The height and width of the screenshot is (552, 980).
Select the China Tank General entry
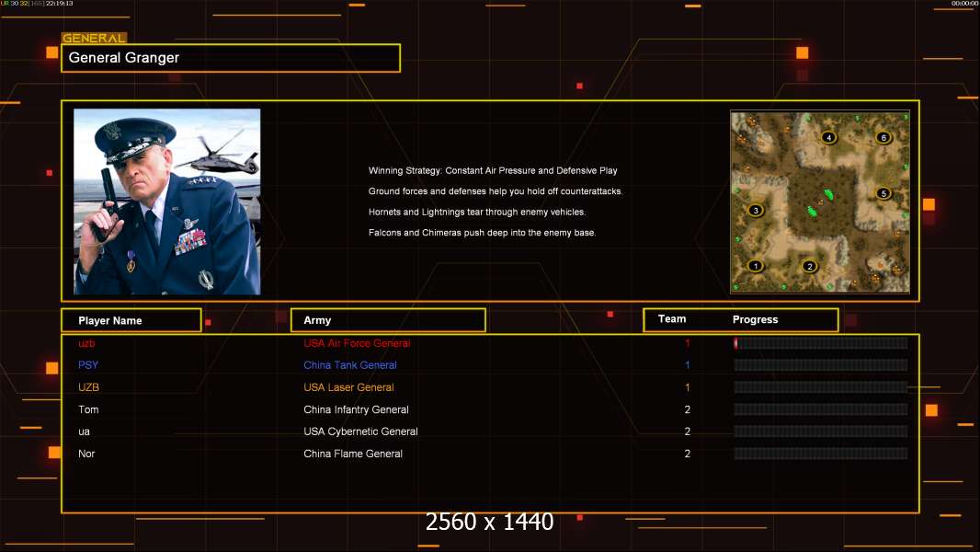coord(350,365)
